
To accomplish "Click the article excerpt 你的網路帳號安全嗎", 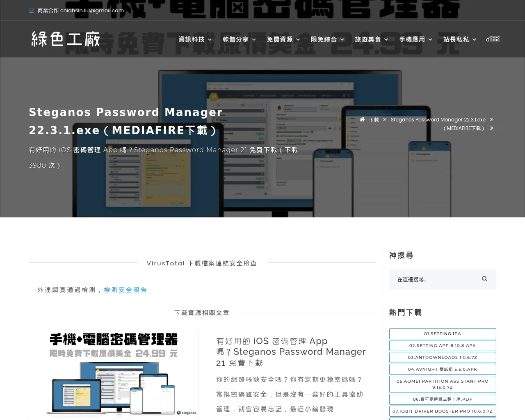I will coord(290,395).
